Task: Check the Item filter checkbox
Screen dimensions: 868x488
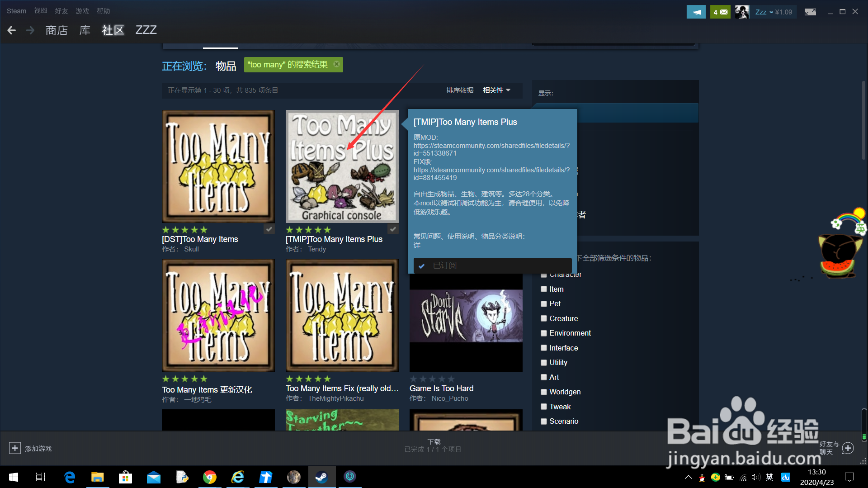Action: (544, 289)
